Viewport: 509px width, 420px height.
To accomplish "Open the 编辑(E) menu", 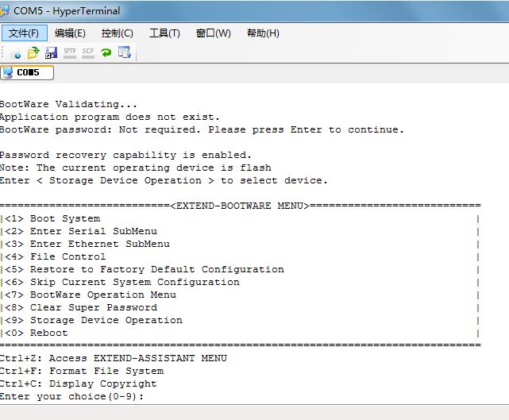I will tap(70, 33).
